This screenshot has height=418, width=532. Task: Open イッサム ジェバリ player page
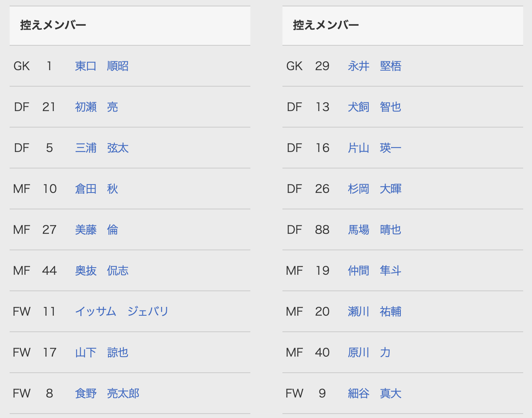[122, 312]
